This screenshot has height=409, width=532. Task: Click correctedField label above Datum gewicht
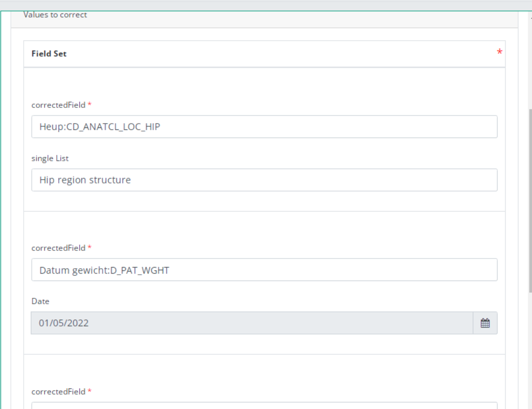58,248
